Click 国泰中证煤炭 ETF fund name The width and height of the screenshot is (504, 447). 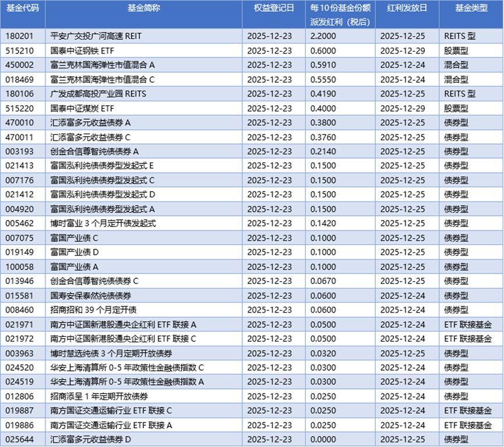(x=82, y=108)
